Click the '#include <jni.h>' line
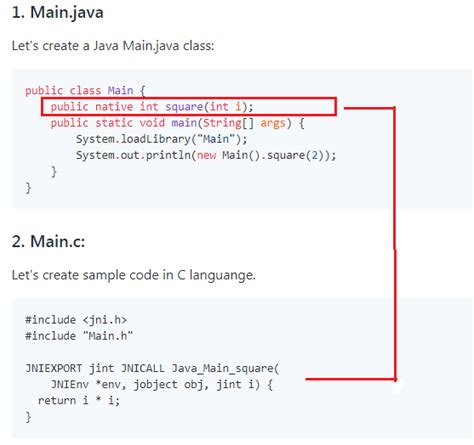Viewport: 474px width, 445px height. pos(76,320)
